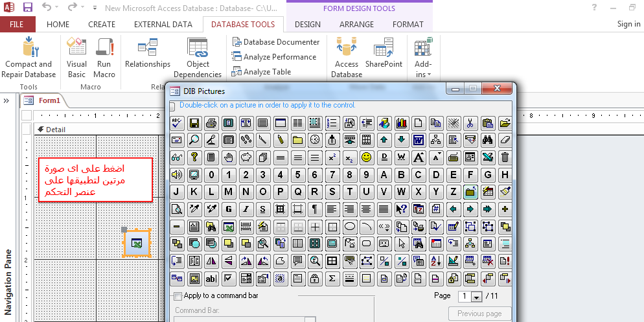Screen dimensions: 644x322
Task: Open the FORMAT tab under Form Design Tools
Action: coord(408,24)
